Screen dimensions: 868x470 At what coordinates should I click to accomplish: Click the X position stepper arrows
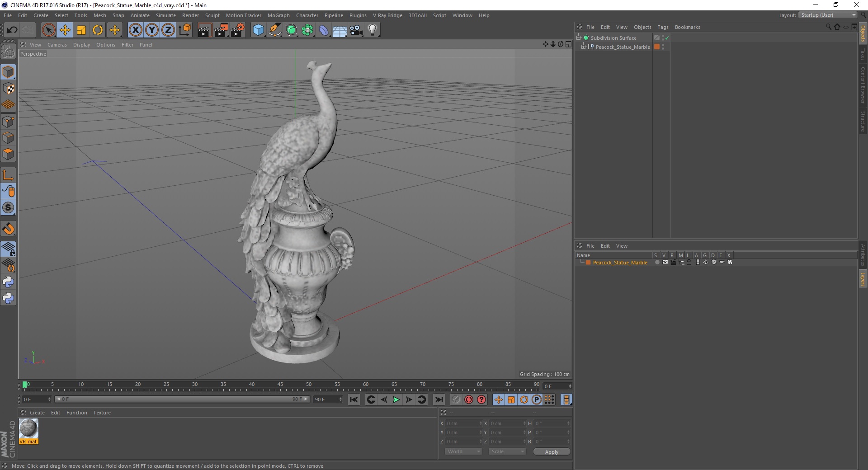click(481, 423)
